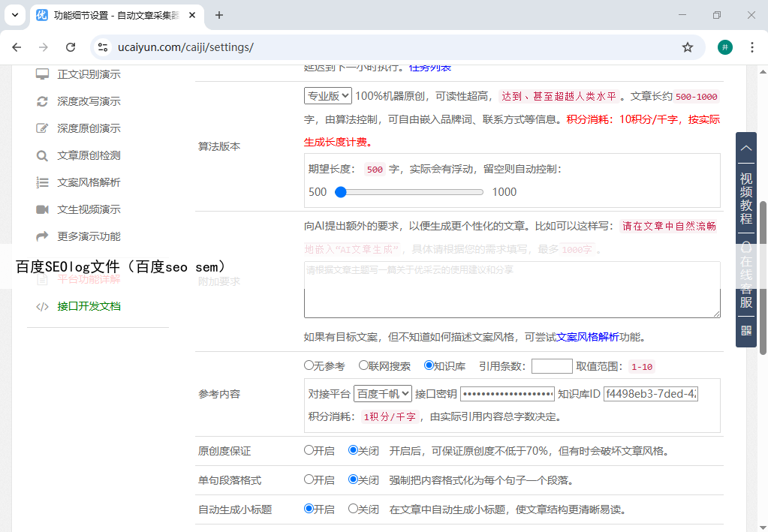Click the 期望长度 slider track
This screenshot has width=768, height=532.
pyautogui.click(x=410, y=192)
